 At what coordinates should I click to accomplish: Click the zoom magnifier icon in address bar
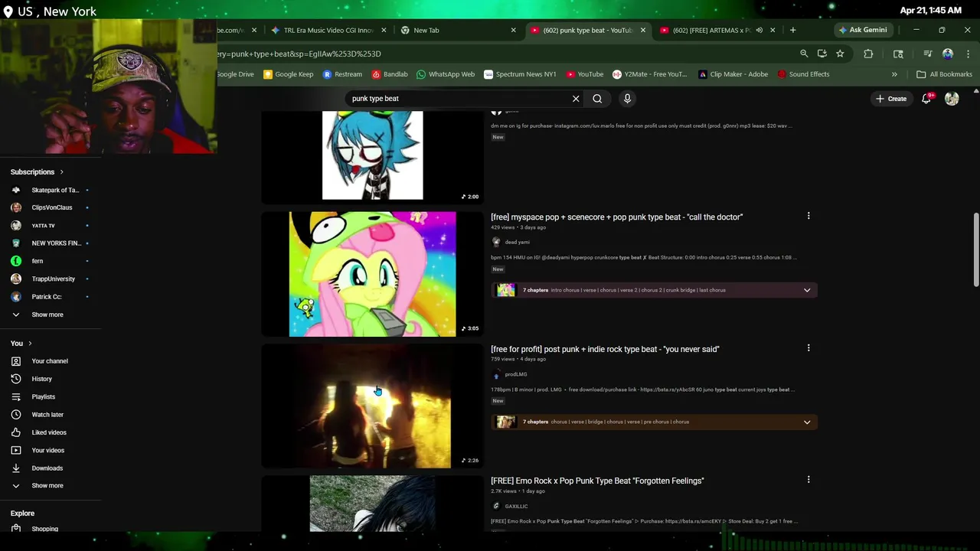click(x=804, y=54)
